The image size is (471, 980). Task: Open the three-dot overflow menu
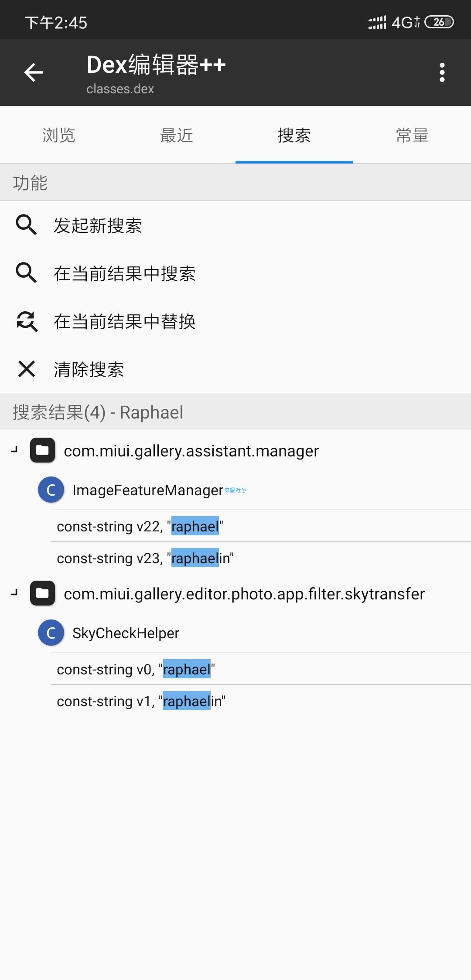[442, 72]
